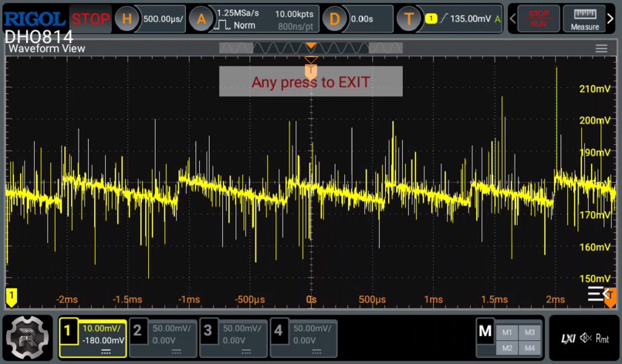Viewport: 622px width, 364px height.
Task: Select the orange trigger position T marker
Action: [311, 72]
